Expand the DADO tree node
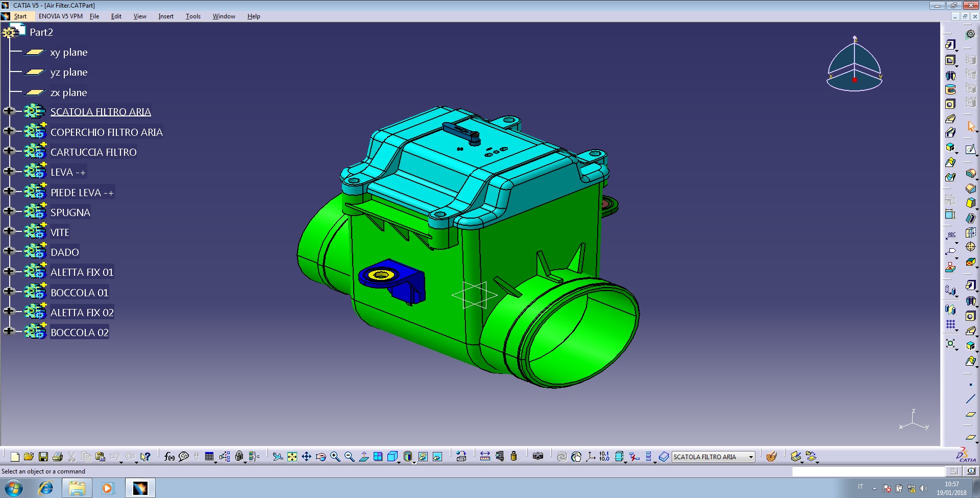This screenshot has width=980, height=498. click(x=8, y=251)
